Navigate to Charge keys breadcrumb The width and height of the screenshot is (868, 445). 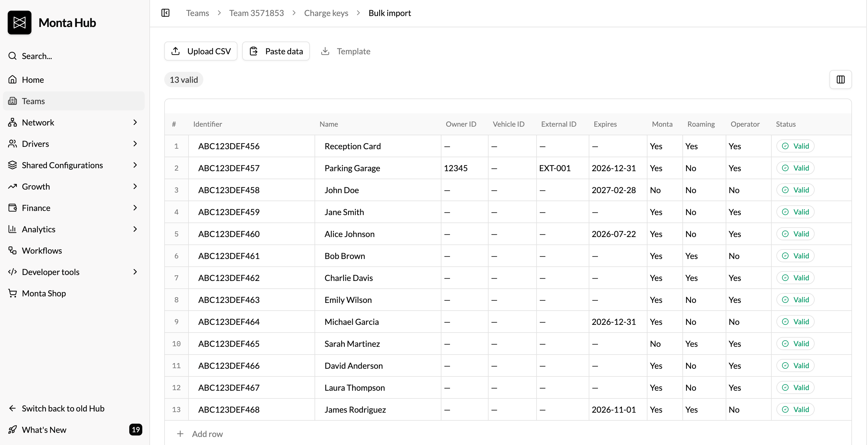click(326, 13)
